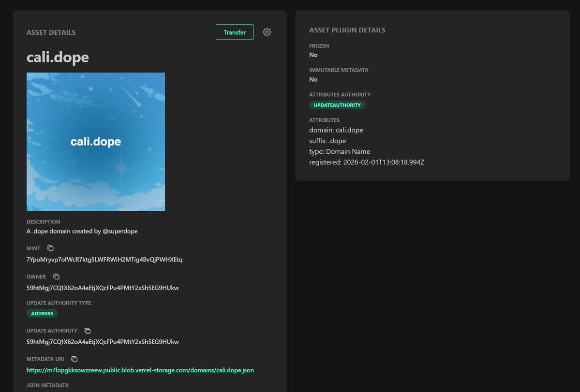
Task: Click the cali.dope asset title
Action: point(57,57)
